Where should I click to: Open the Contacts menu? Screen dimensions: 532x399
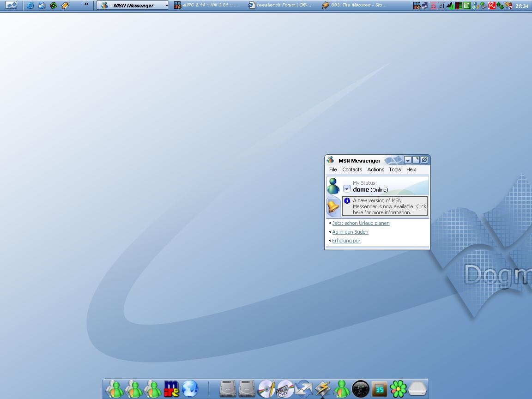coord(352,169)
